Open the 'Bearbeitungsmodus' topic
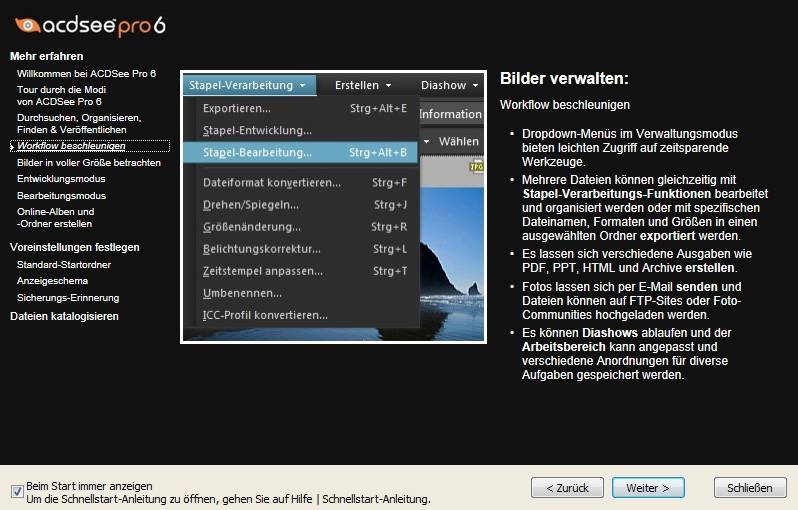Viewport: 798px width, 510px height. 62,196
